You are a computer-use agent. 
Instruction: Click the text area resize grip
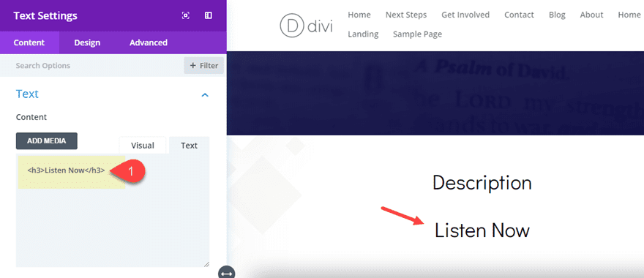(206, 264)
